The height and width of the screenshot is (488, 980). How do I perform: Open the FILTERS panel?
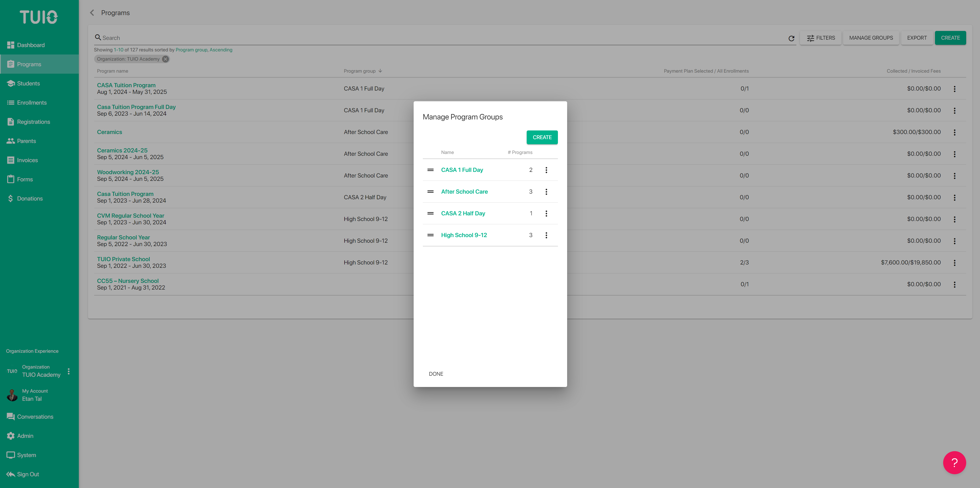[821, 38]
